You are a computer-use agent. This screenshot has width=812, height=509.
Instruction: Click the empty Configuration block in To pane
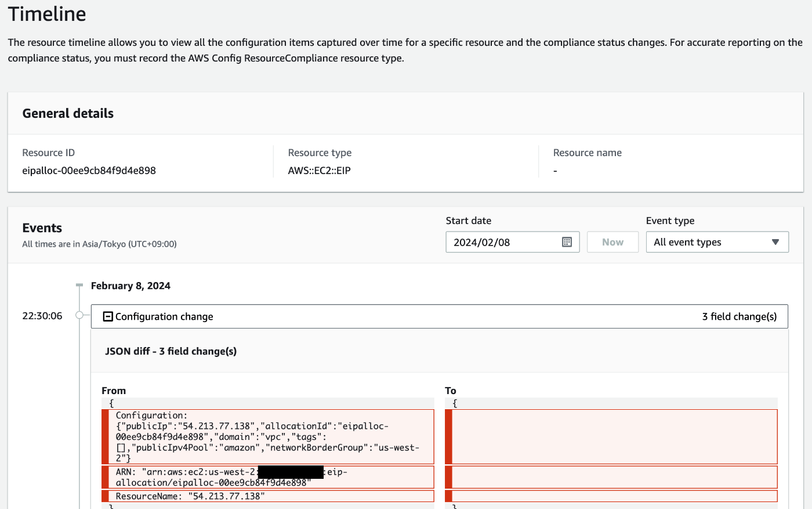[x=611, y=436]
